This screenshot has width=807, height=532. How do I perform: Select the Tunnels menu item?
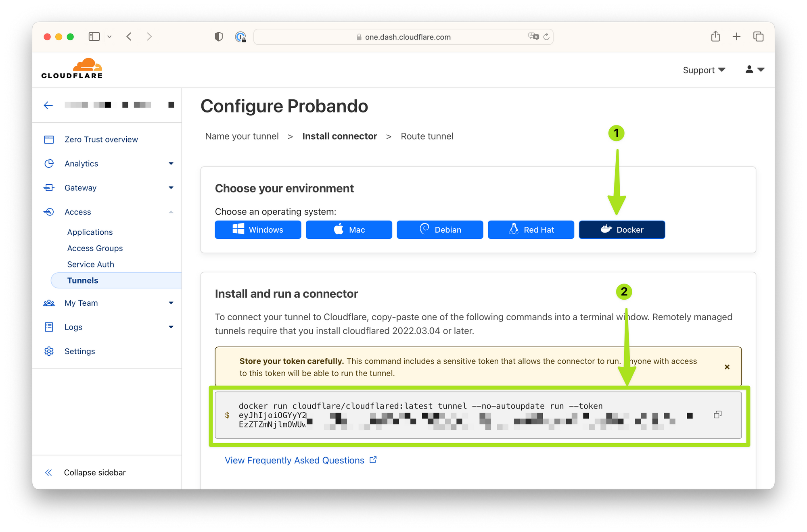click(x=116, y=280)
